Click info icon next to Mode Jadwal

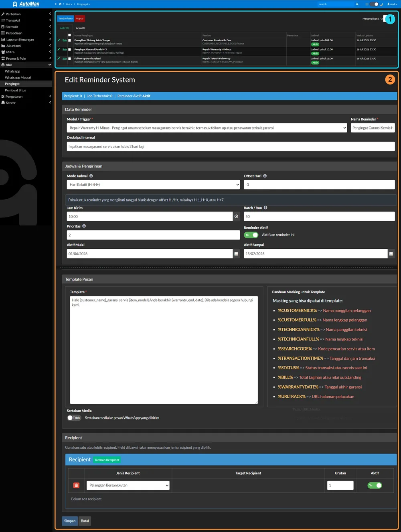click(x=91, y=176)
